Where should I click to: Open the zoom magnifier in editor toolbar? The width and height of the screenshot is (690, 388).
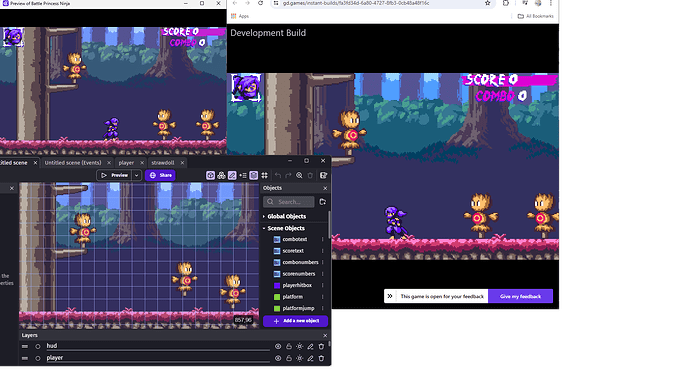pyautogui.click(x=299, y=175)
